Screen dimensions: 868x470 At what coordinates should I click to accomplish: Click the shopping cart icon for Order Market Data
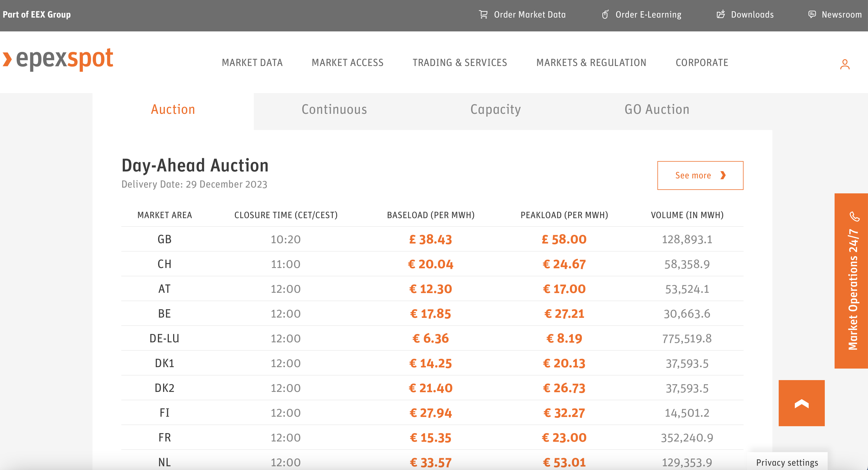(483, 14)
